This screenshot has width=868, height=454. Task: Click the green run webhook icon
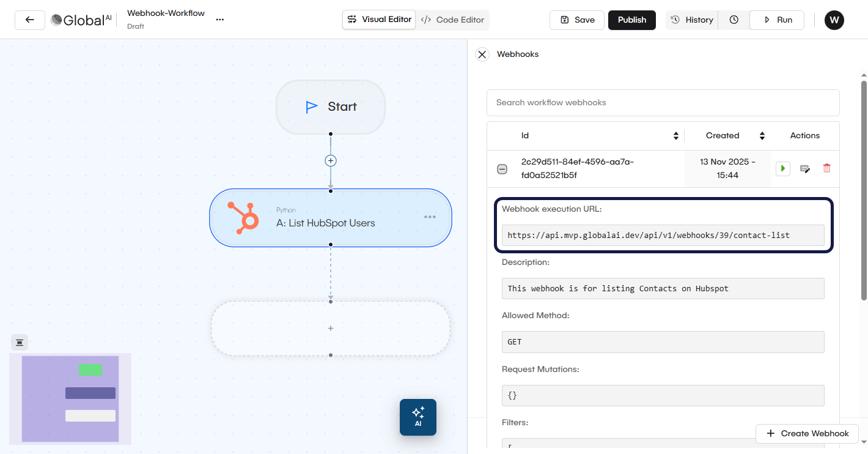point(783,168)
